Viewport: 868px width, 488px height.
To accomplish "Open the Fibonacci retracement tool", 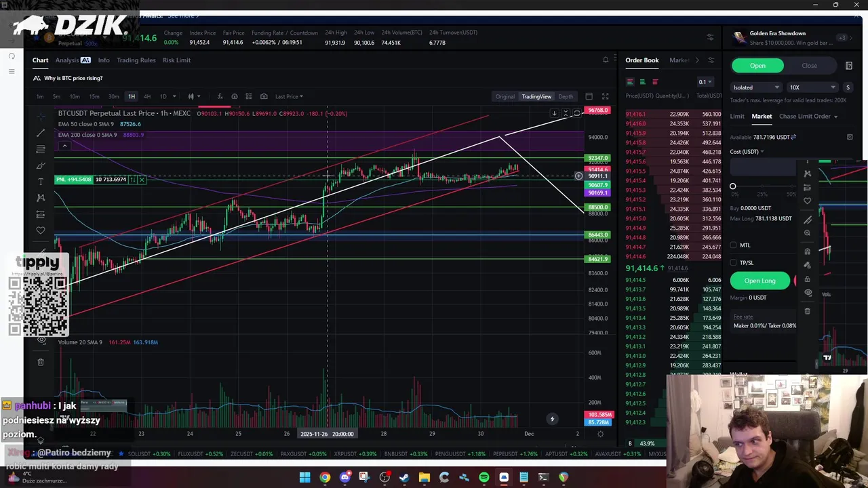I will click(x=41, y=148).
